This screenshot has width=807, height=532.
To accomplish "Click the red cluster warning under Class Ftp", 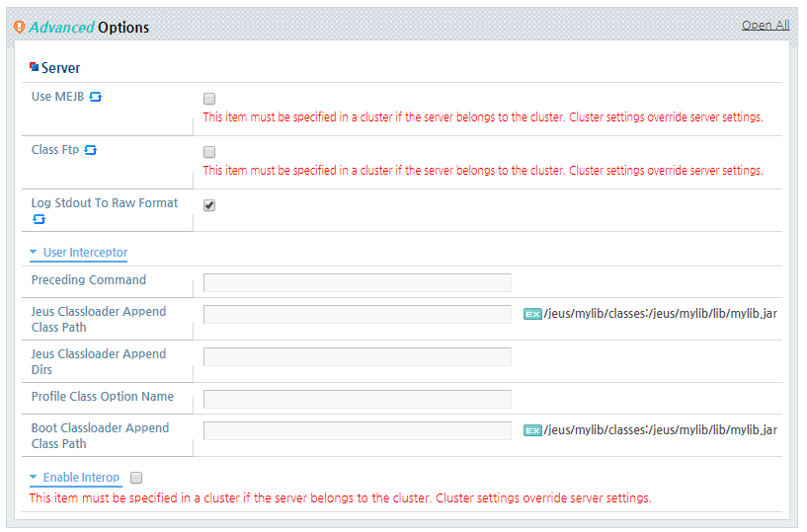I will pos(483,171).
